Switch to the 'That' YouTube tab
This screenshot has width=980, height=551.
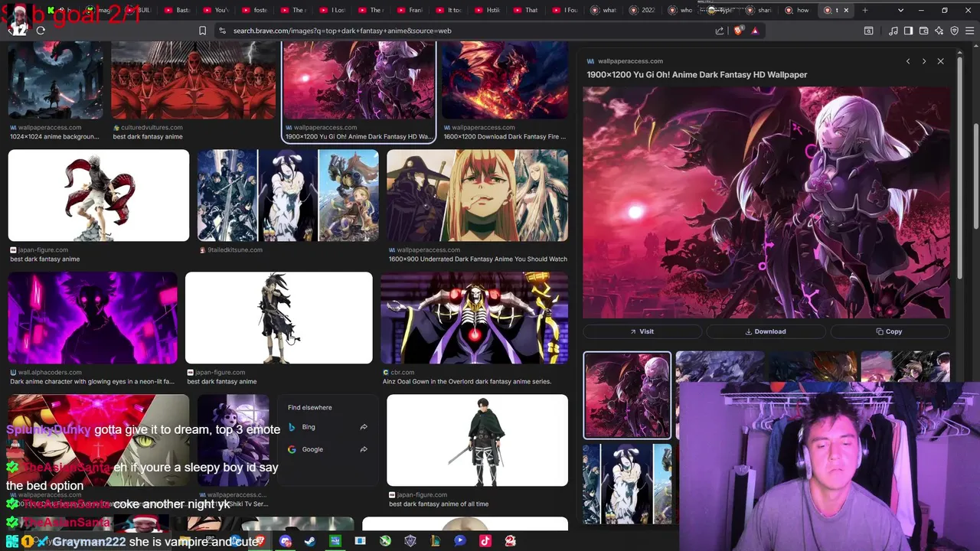tap(527, 10)
